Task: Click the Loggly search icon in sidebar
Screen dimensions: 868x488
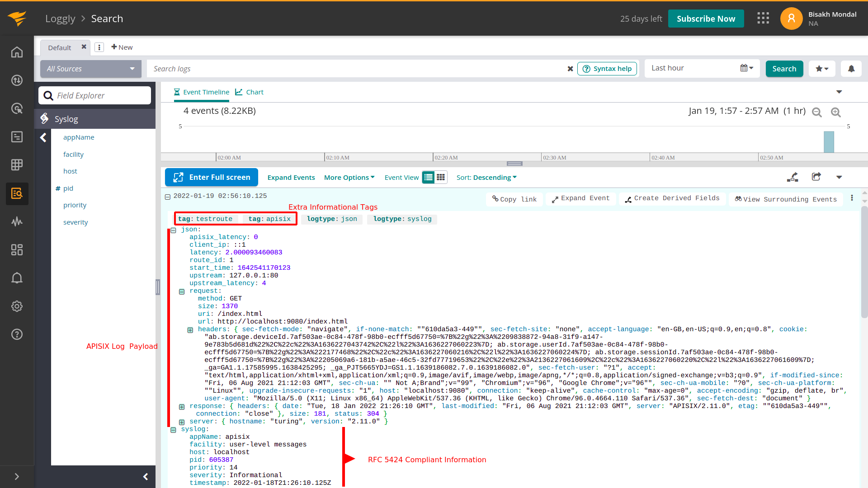Action: tap(17, 194)
